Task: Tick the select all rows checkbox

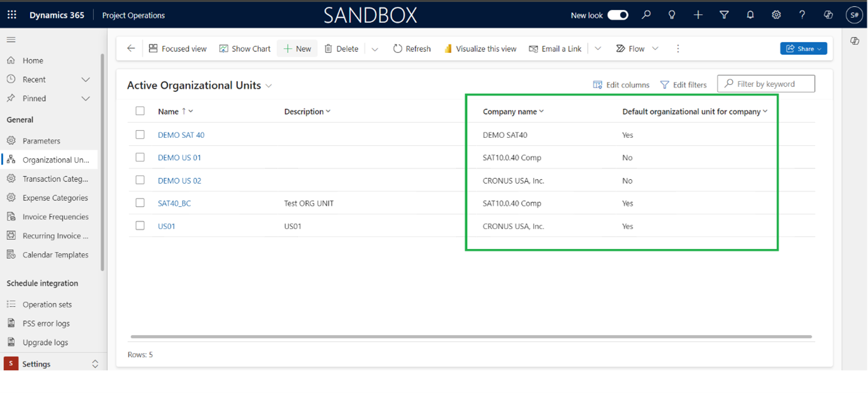Action: point(140,111)
